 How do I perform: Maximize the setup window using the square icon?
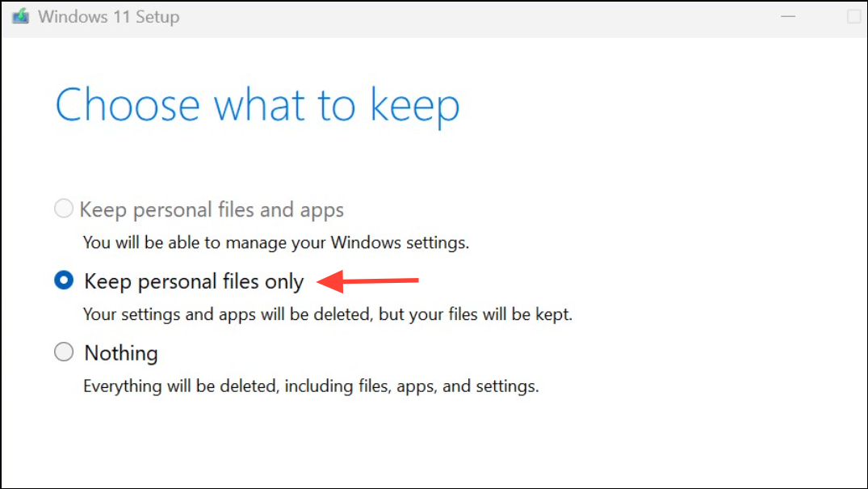click(853, 17)
